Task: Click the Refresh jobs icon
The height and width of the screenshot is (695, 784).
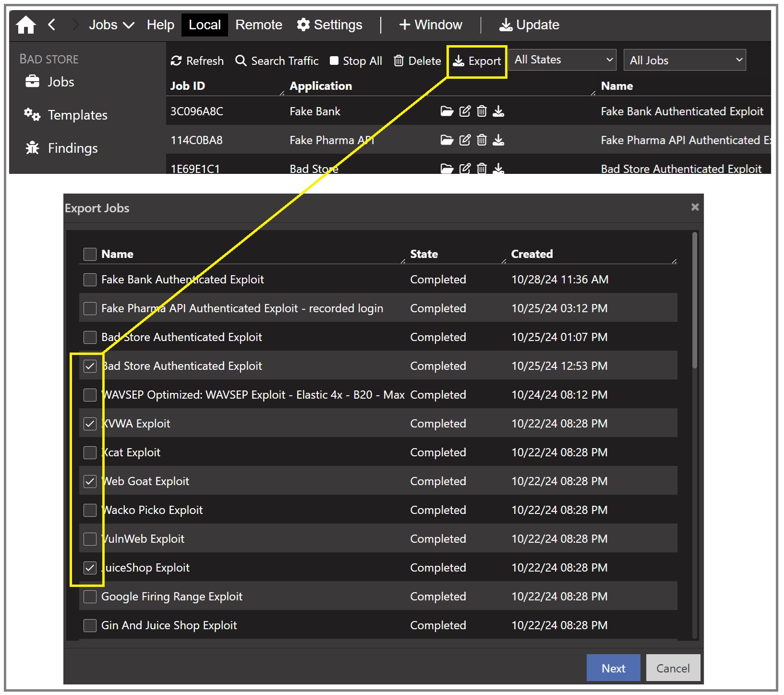Action: (177, 61)
